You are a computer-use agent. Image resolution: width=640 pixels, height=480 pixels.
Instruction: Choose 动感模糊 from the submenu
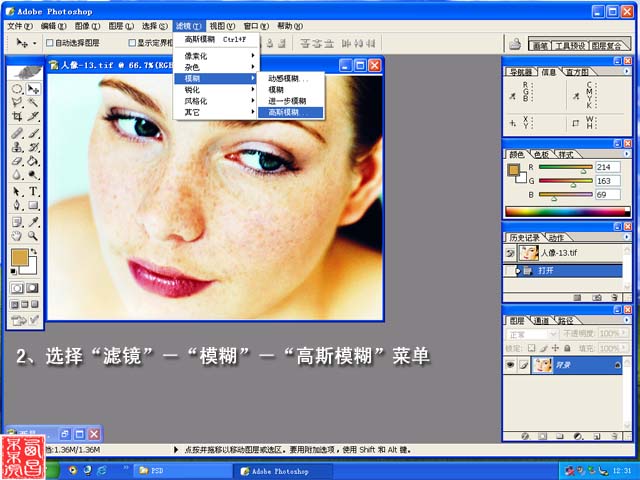pyautogui.click(x=291, y=78)
